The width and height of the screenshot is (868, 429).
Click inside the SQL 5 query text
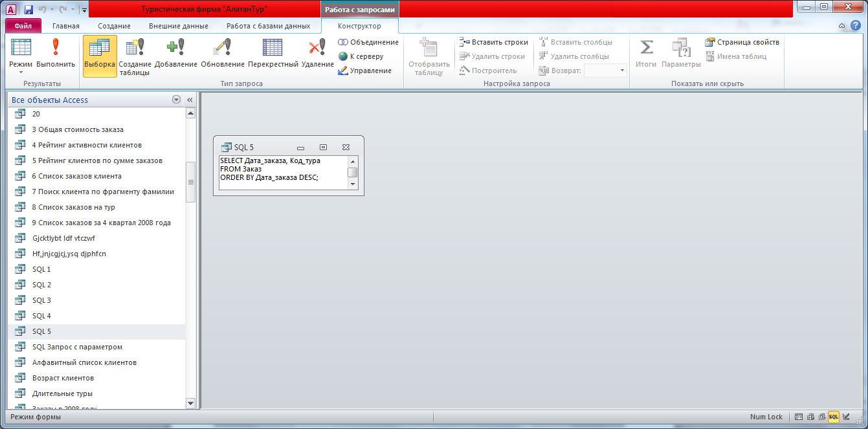pyautogui.click(x=283, y=172)
